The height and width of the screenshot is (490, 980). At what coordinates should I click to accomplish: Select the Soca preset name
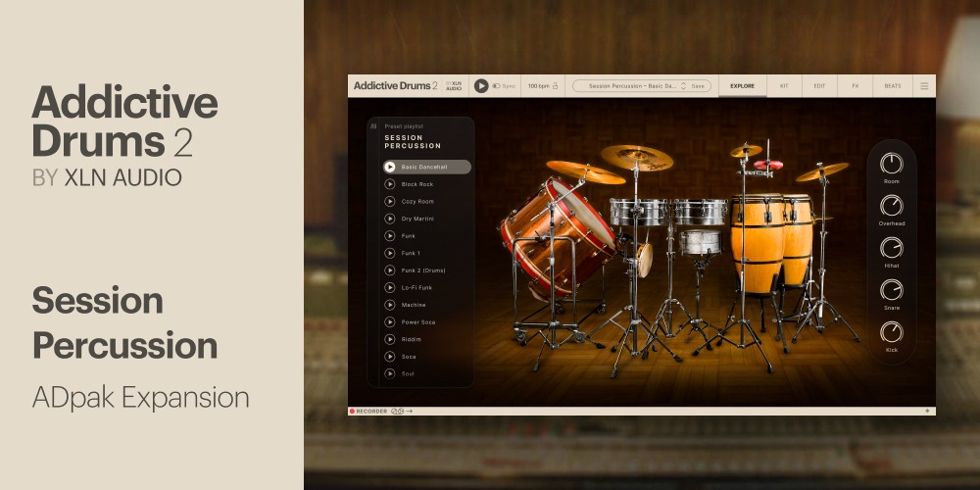(x=409, y=357)
